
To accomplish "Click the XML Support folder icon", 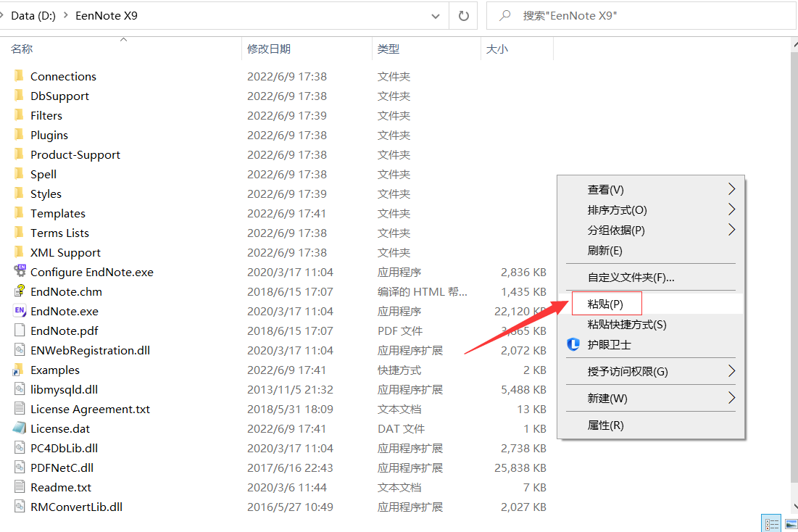I will coord(19,252).
